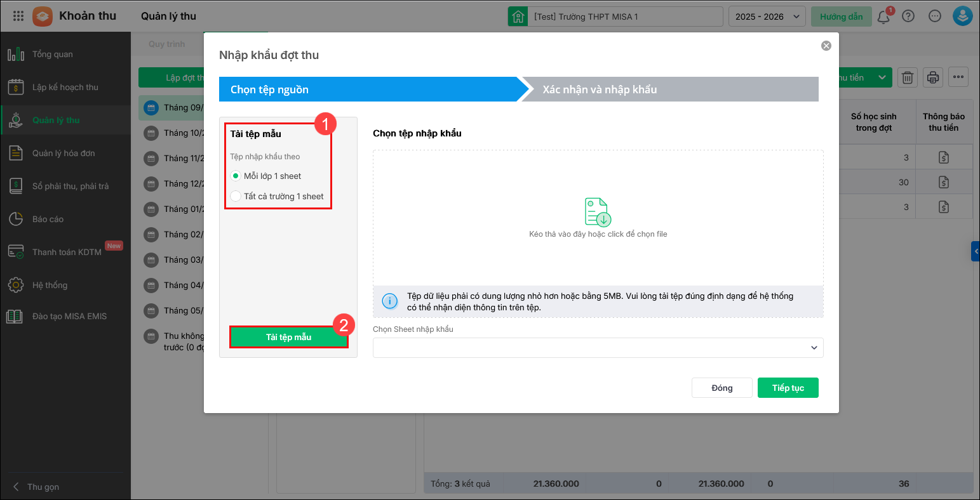Viewport: 980px width, 500px height.
Task: Click the Đào tạo MISA EMIS book icon
Action: pyautogui.click(x=16, y=316)
